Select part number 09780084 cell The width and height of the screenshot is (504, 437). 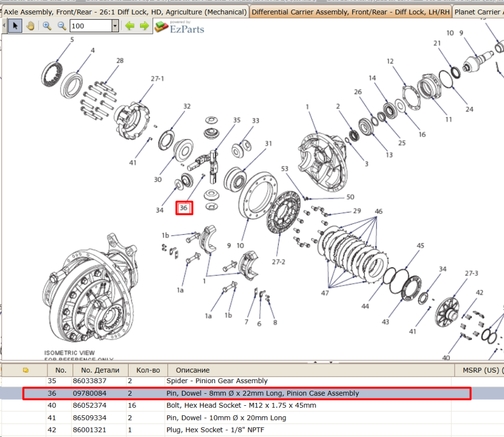point(89,393)
